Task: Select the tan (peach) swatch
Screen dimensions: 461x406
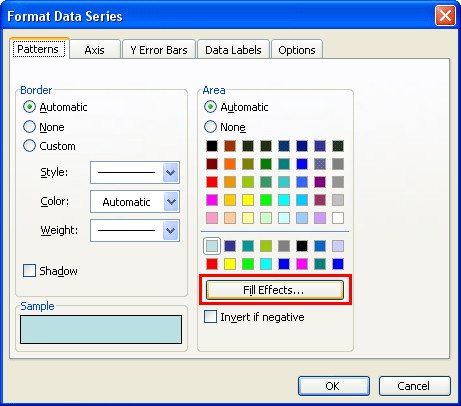Action: click(x=230, y=218)
